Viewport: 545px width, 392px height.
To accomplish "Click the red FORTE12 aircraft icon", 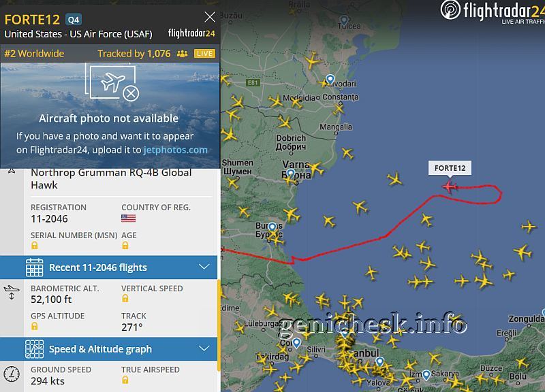I will pyautogui.click(x=450, y=186).
